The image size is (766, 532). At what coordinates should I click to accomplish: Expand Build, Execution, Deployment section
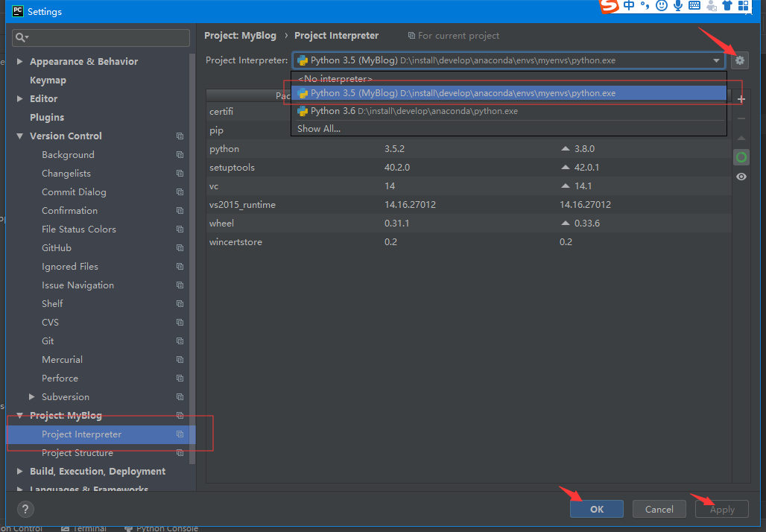(x=20, y=472)
